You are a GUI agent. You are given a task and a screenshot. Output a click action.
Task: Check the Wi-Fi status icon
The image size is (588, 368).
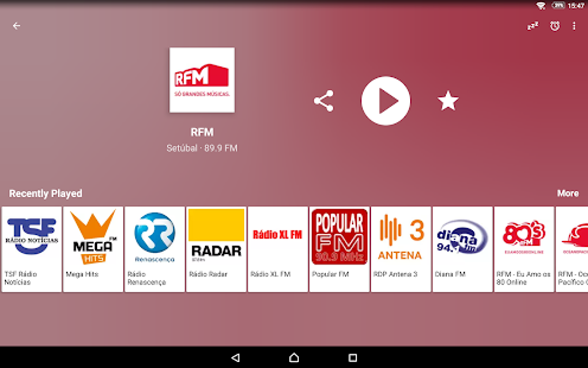541,6
